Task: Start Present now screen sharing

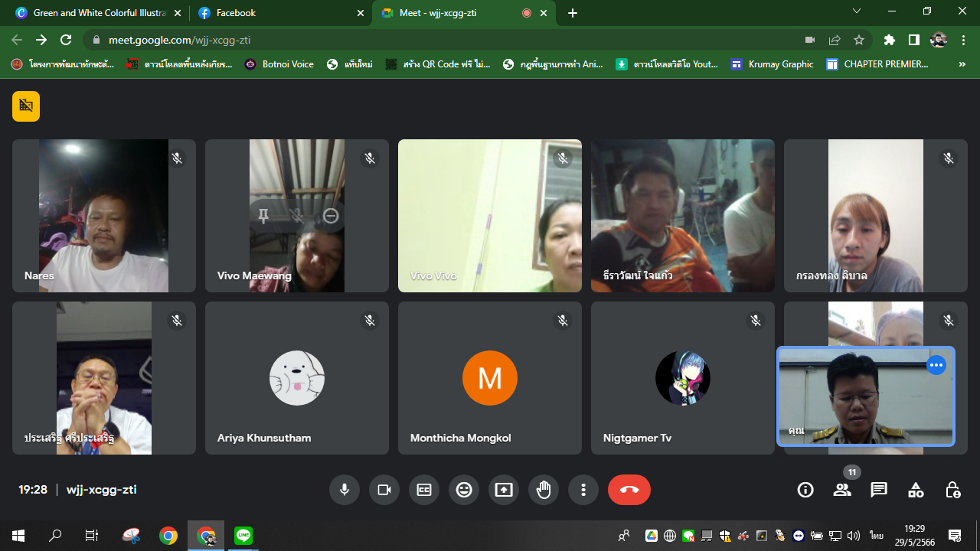Action: click(504, 490)
